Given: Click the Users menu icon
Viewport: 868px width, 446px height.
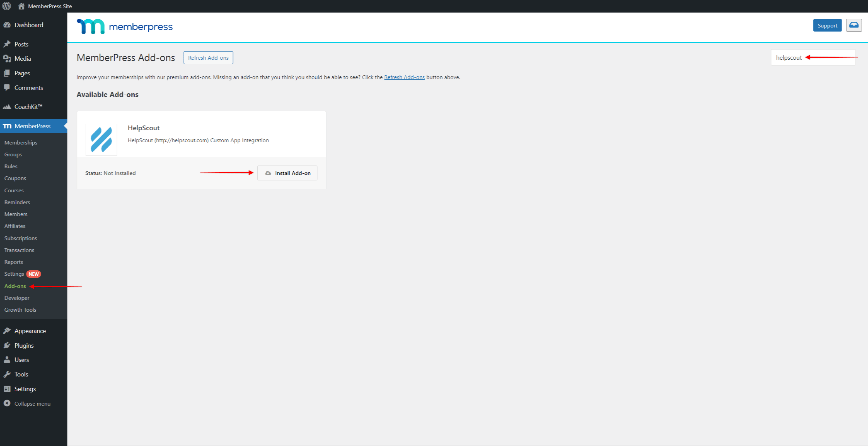Looking at the screenshot, I should point(7,360).
